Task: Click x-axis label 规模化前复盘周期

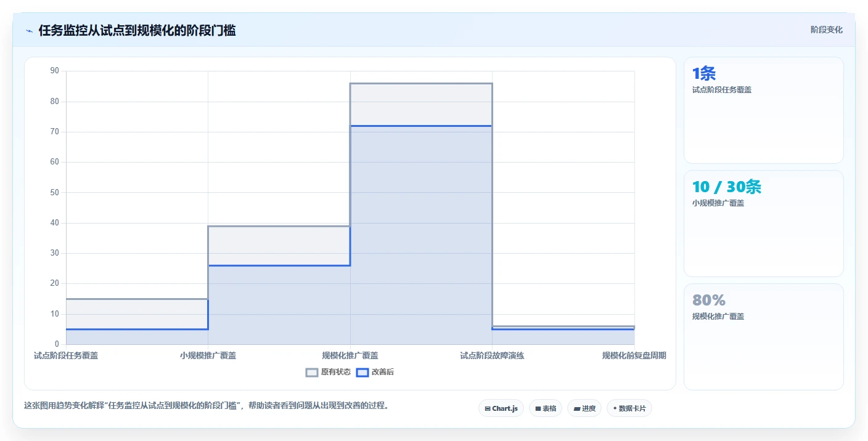Action: tap(634, 355)
